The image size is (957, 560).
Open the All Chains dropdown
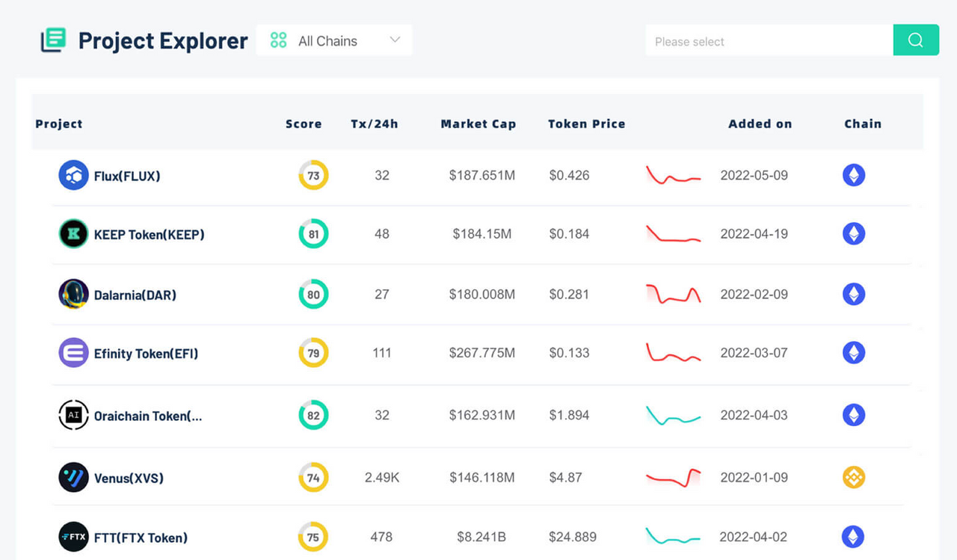pos(334,40)
